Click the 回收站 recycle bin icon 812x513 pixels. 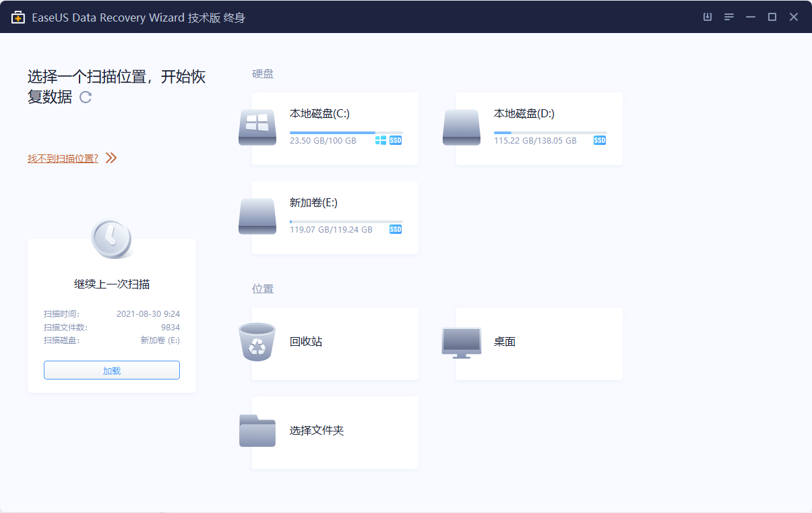tap(257, 342)
